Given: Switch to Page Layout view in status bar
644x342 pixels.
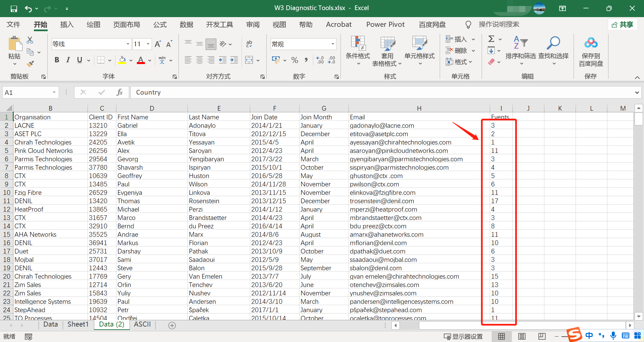Looking at the screenshot, I should pos(522,336).
